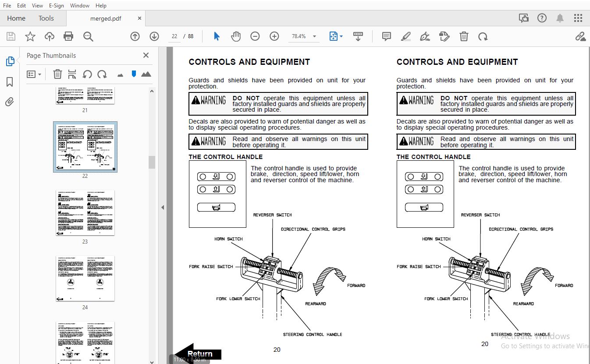Expand thumbnail options menu dropdown

(34, 74)
